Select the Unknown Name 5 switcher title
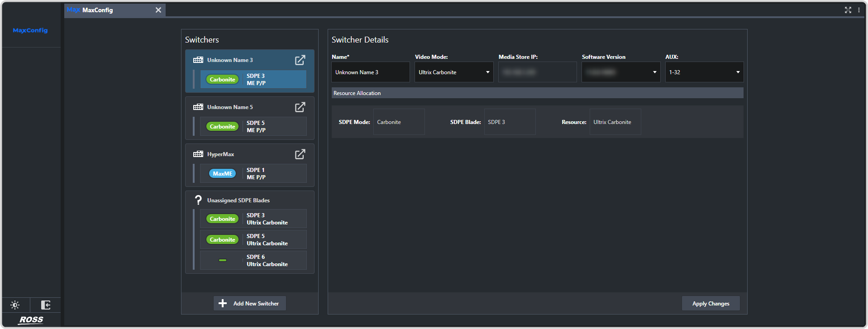 click(x=230, y=107)
